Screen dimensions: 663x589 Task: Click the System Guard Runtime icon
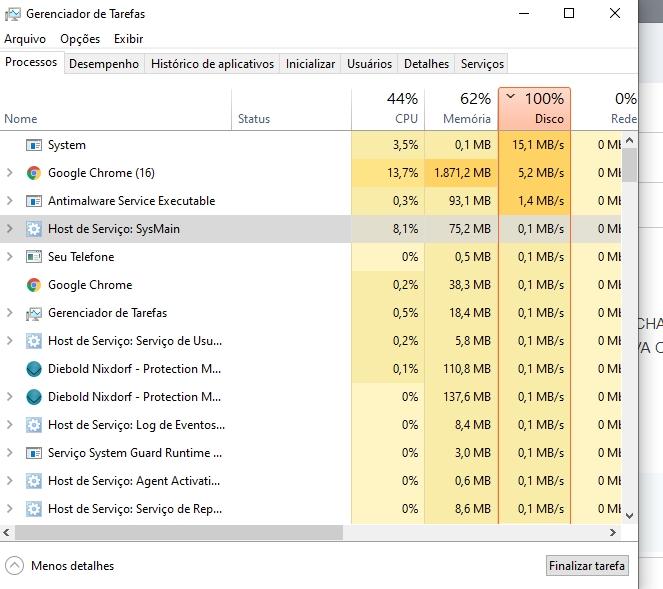point(34,453)
